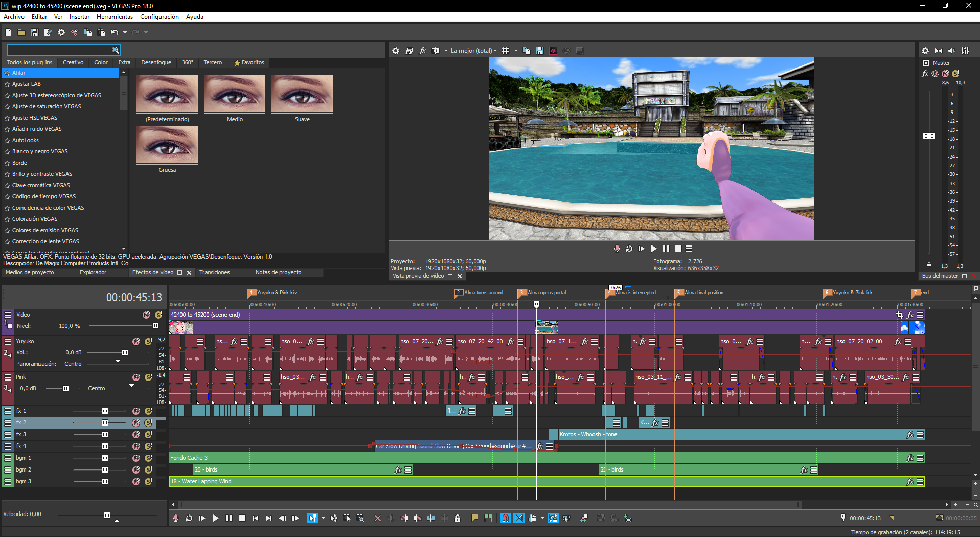Show the grid overlay on the video preview
Screen dimensions: 980x537
(506, 51)
